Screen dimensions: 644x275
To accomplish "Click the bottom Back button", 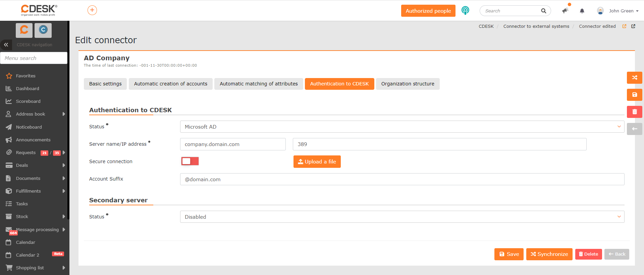I will [x=617, y=254].
